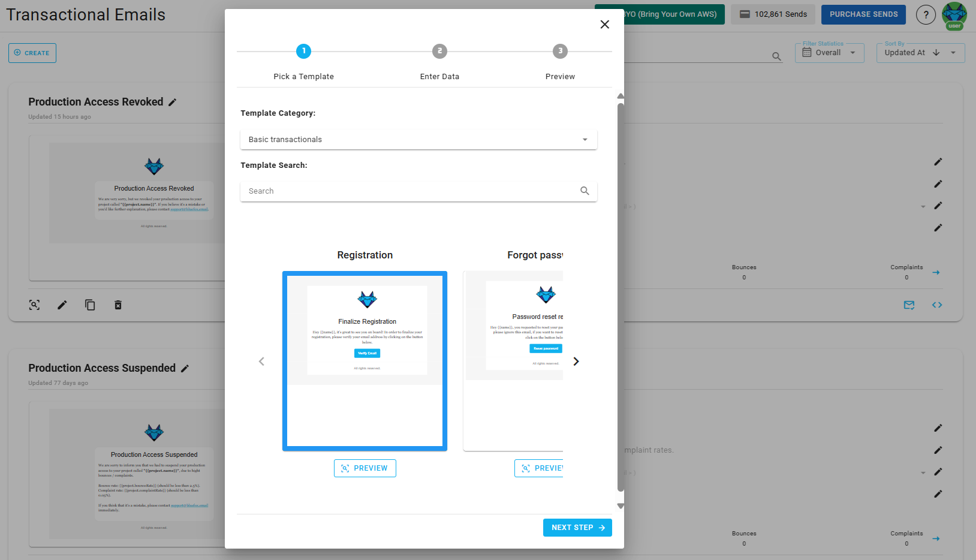Open Complaints details via the blue arrow

[x=936, y=272]
